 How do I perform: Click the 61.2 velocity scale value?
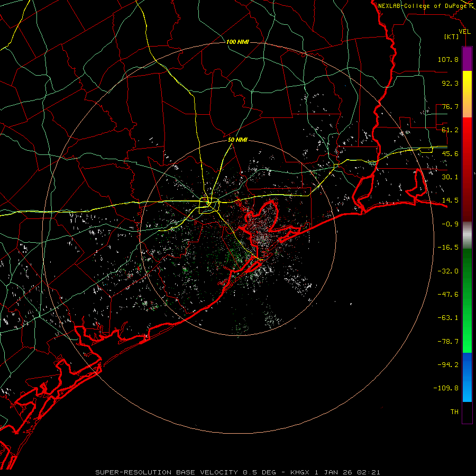click(x=450, y=130)
